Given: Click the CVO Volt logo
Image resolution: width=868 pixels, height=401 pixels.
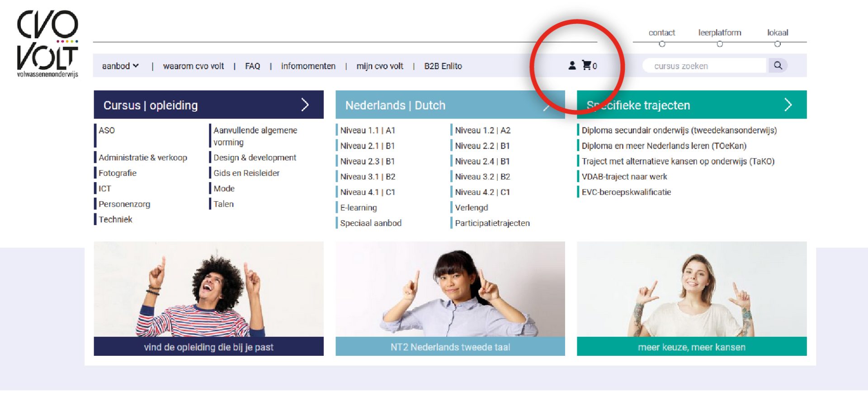Looking at the screenshot, I should click(x=47, y=44).
